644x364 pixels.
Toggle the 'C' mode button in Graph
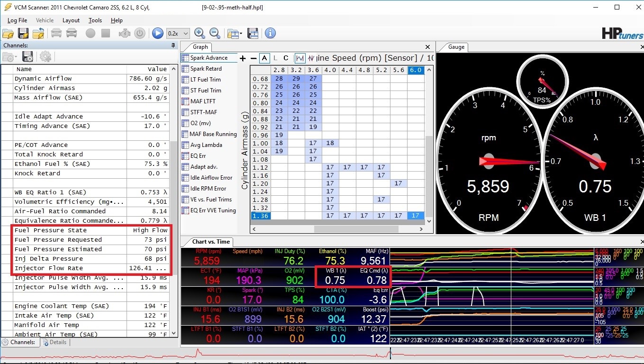(x=286, y=58)
